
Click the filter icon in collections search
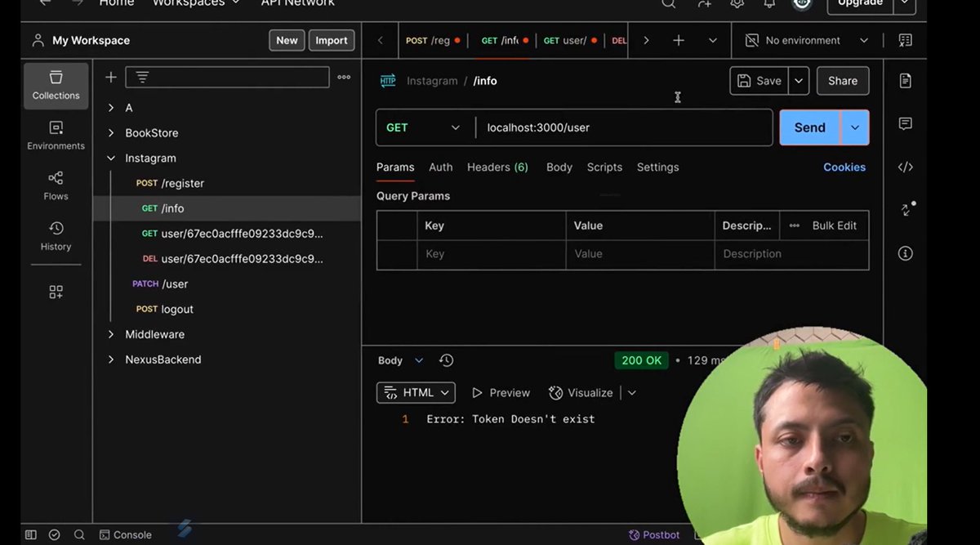coord(142,77)
